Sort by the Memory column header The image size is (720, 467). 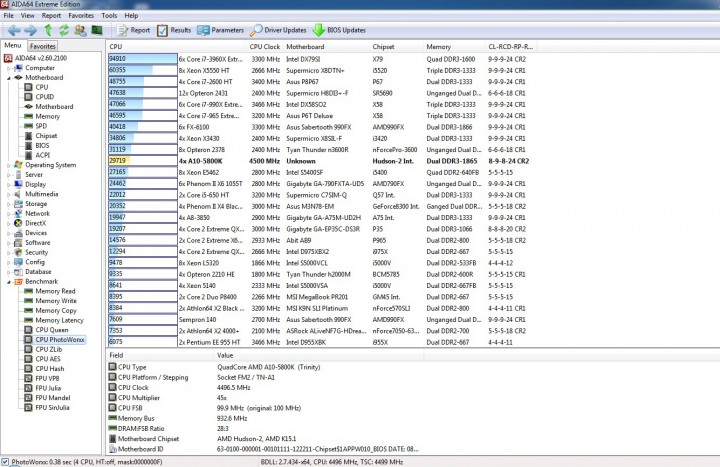(455, 47)
